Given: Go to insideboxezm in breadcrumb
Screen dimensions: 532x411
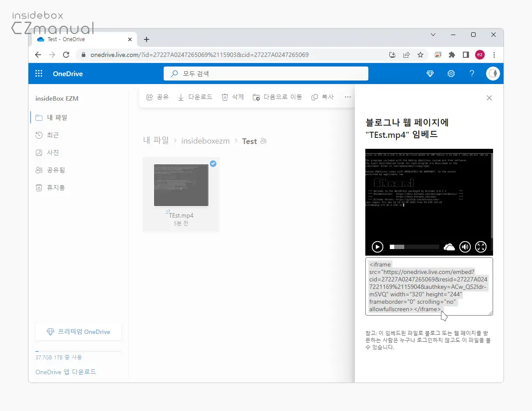Looking at the screenshot, I should click(x=205, y=141).
